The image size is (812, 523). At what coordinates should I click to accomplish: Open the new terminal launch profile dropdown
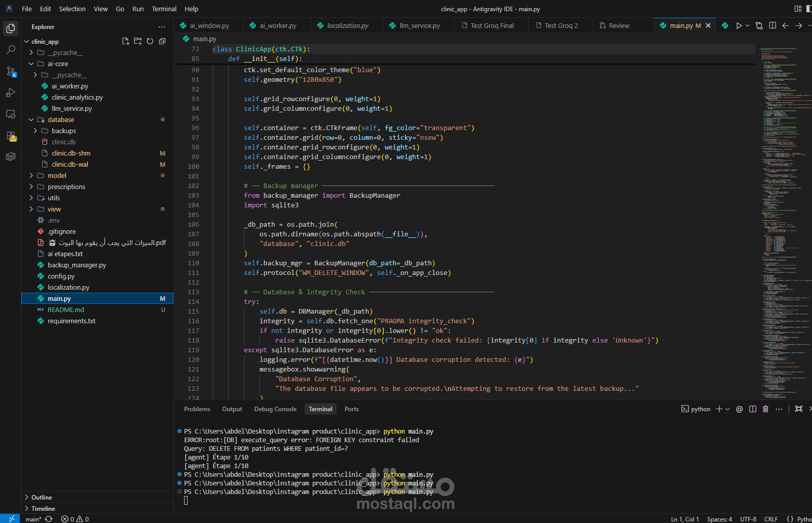[x=728, y=409]
